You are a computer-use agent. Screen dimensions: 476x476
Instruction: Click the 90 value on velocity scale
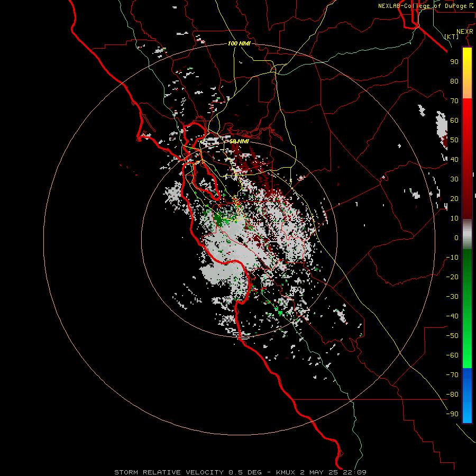coord(454,62)
